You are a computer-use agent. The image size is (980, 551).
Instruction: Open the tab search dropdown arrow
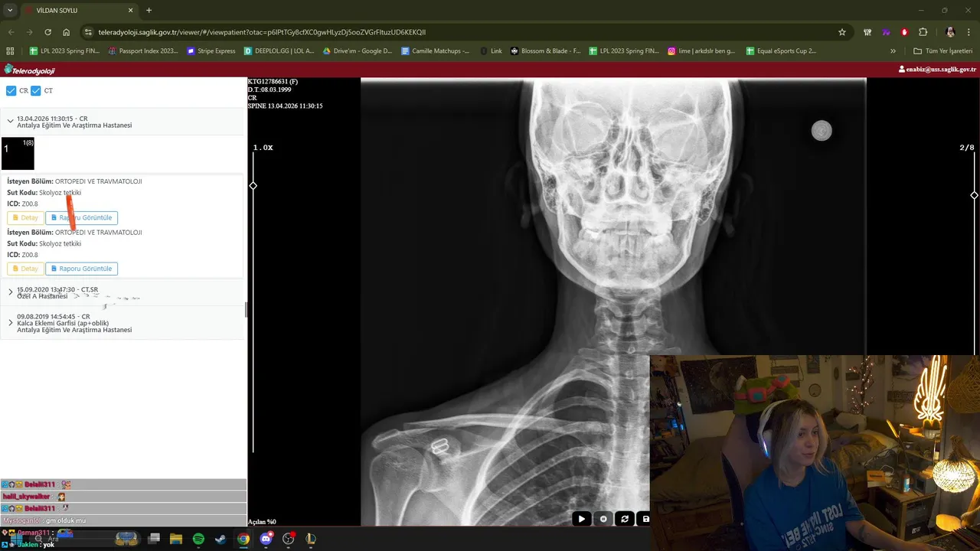(10, 10)
